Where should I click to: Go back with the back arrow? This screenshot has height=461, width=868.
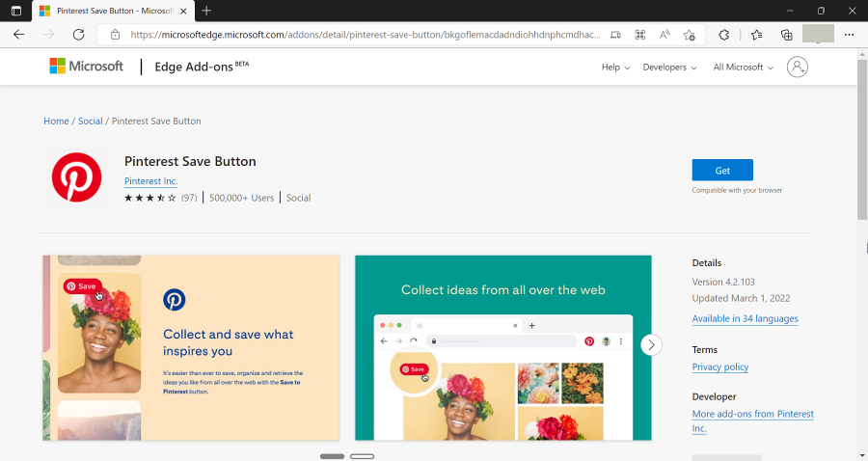(x=19, y=35)
